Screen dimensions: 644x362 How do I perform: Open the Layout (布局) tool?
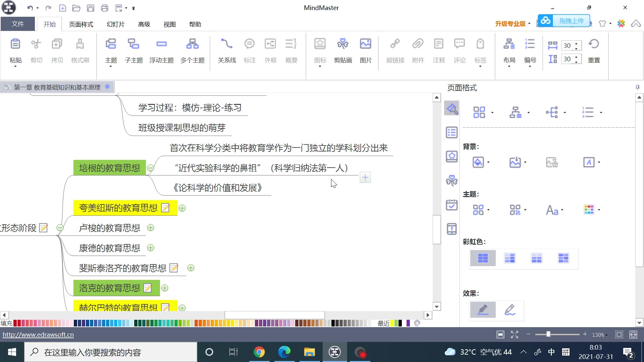509,44
